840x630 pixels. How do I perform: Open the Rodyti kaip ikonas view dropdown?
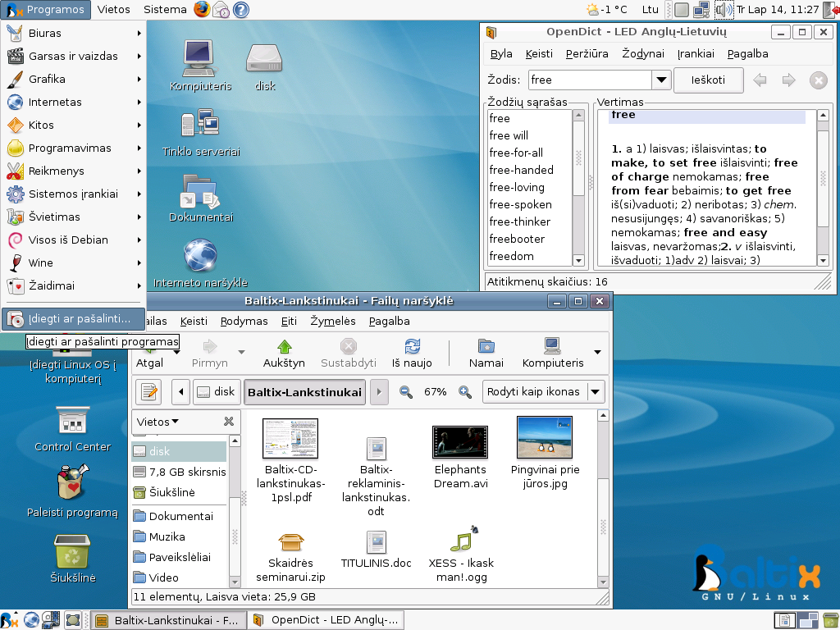tap(544, 392)
